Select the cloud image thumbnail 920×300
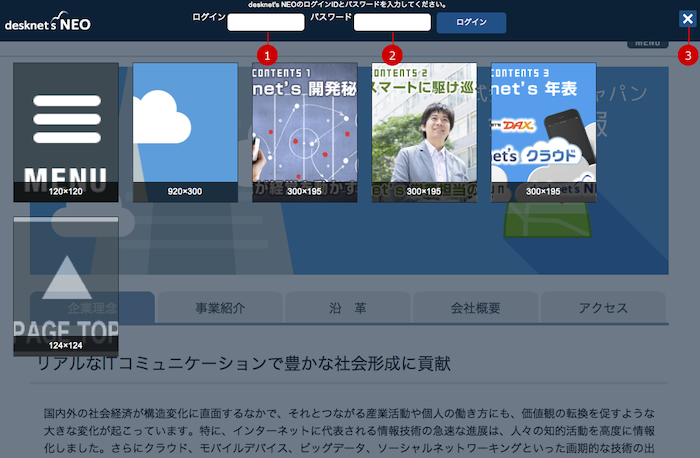 click(185, 132)
